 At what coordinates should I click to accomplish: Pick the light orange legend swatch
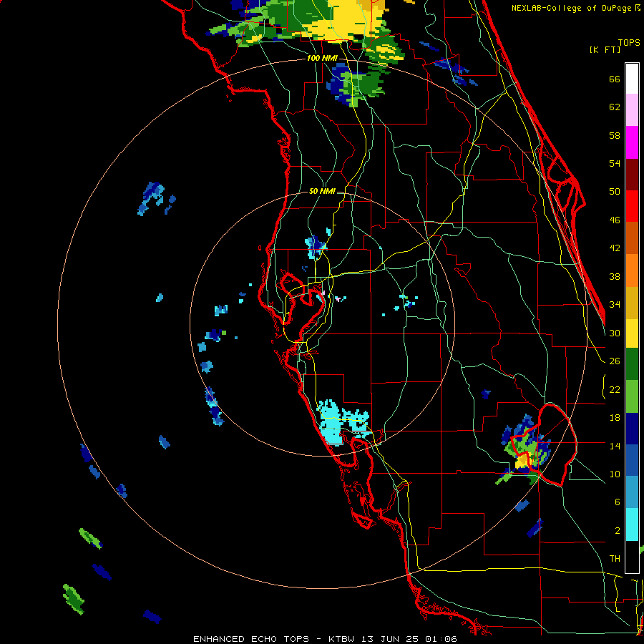632,270
